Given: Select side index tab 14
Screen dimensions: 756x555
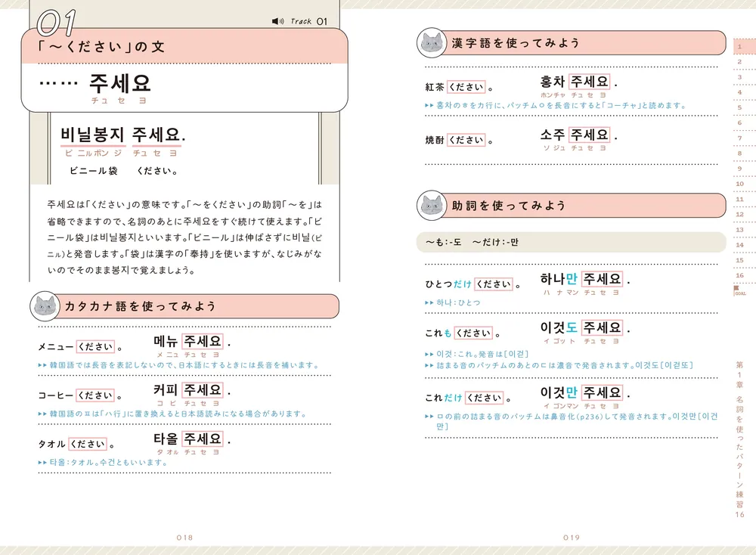Looking at the screenshot, I should (739, 245).
